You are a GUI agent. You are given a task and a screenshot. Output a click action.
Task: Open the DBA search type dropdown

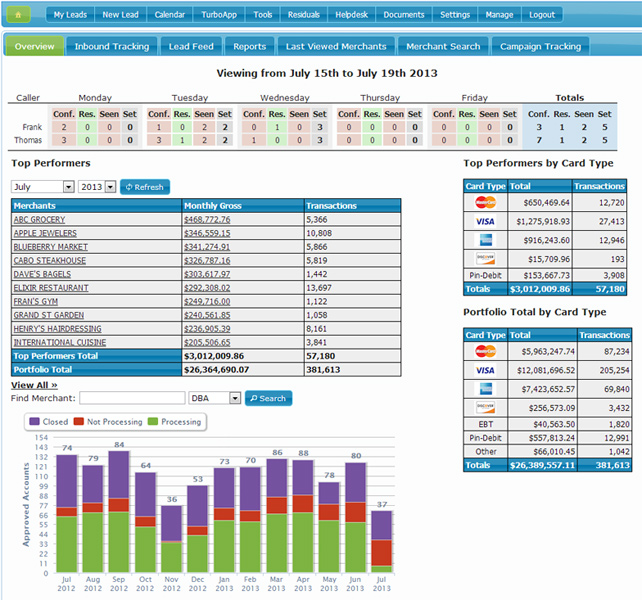click(215, 398)
